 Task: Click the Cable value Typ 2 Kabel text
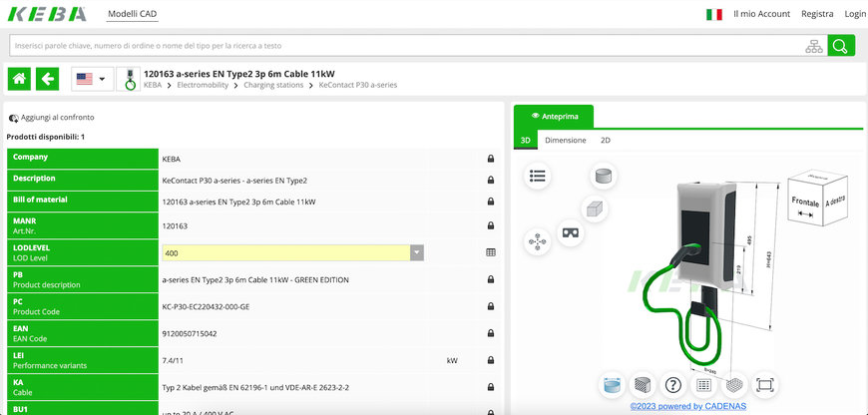pyautogui.click(x=255, y=387)
